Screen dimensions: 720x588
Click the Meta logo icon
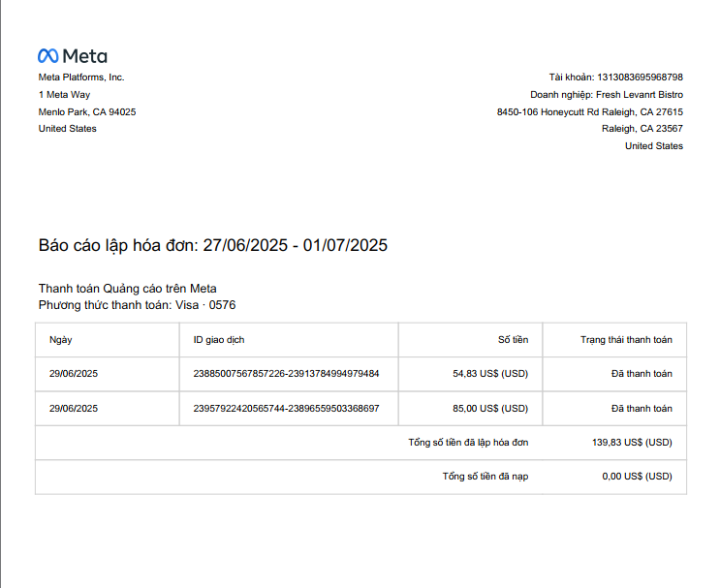click(48, 56)
